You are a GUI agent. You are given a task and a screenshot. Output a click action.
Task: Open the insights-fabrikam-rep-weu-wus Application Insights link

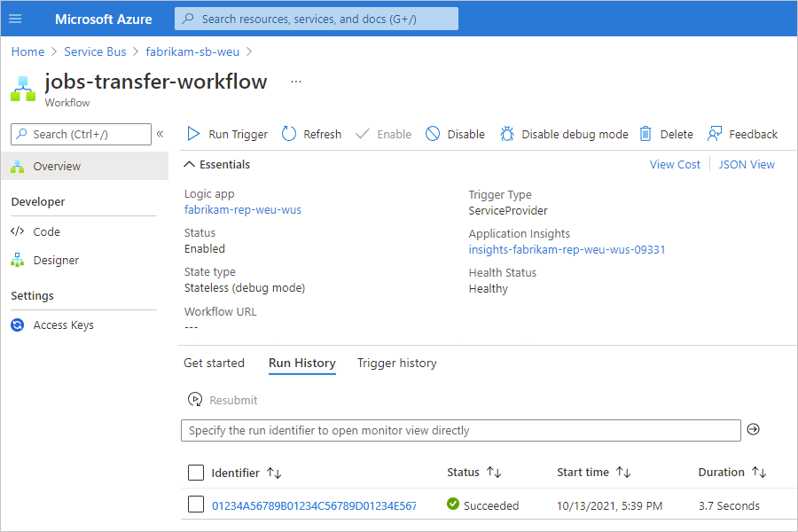point(567,249)
